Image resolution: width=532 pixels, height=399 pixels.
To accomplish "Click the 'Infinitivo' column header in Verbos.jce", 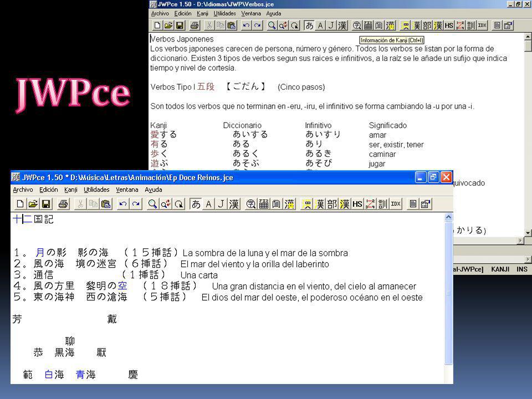I will click(x=318, y=126).
